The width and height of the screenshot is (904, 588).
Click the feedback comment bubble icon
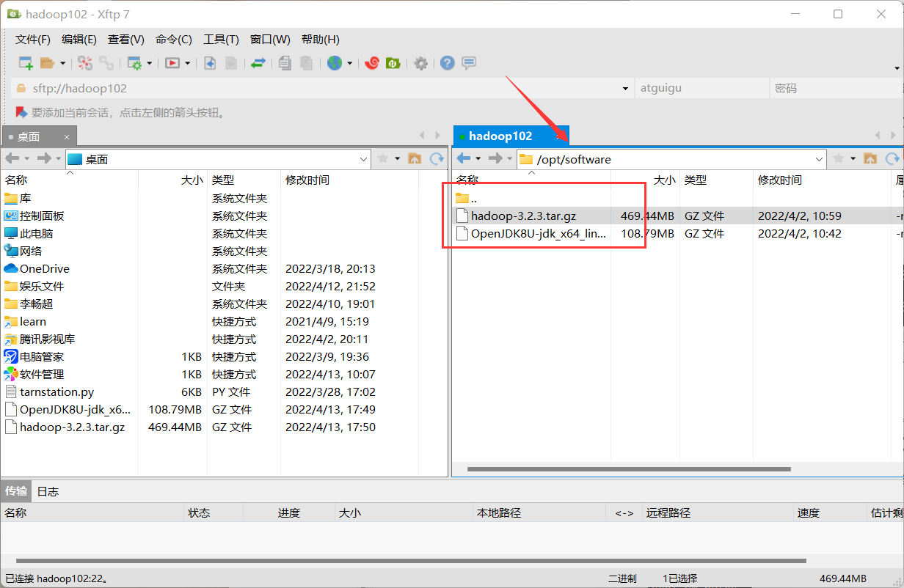tap(468, 63)
